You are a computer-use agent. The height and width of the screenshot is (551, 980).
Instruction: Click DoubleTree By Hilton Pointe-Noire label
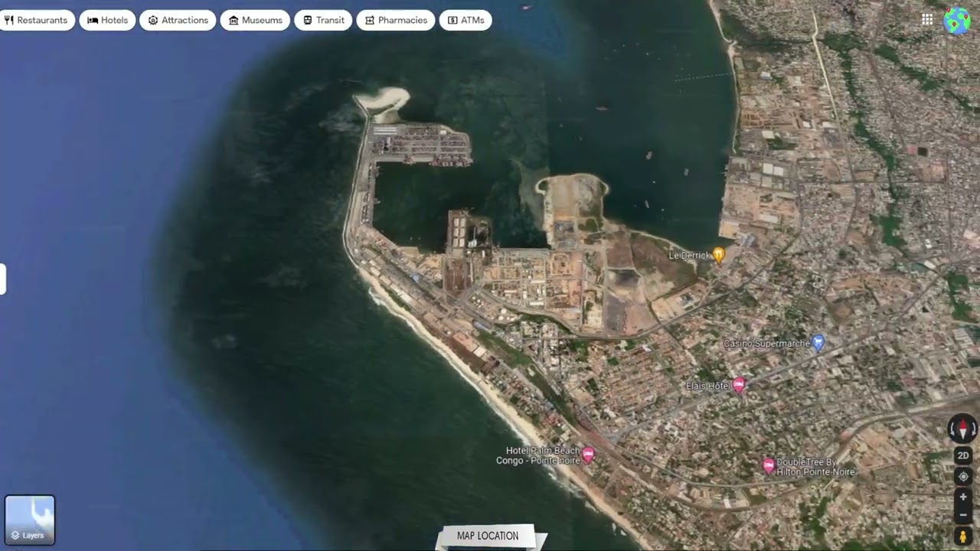[815, 467]
